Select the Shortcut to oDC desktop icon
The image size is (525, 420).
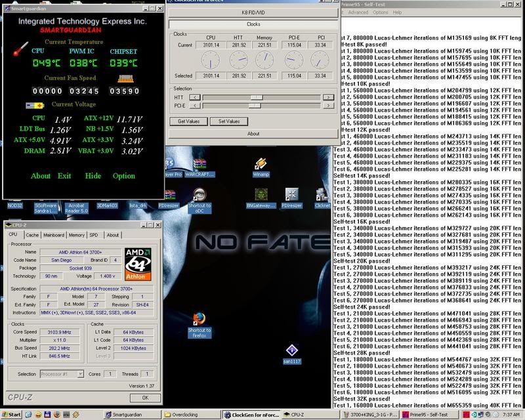point(199,200)
